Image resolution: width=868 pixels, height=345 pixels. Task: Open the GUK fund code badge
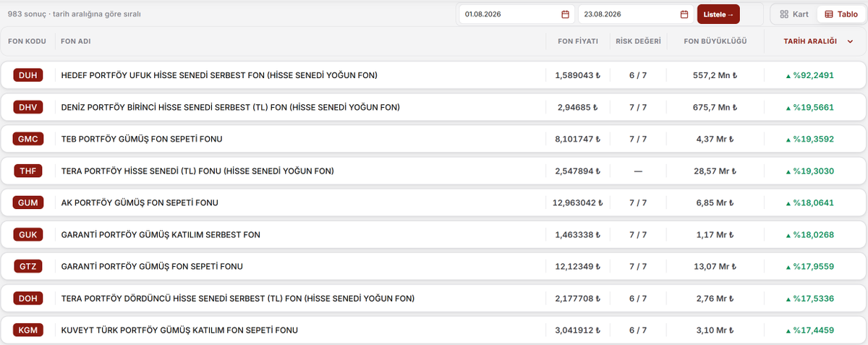(x=28, y=234)
